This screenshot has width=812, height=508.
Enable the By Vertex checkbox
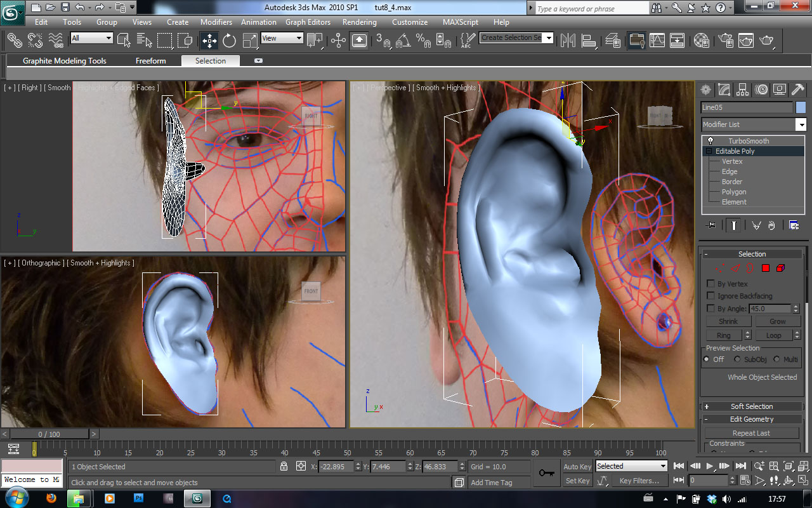pos(710,284)
